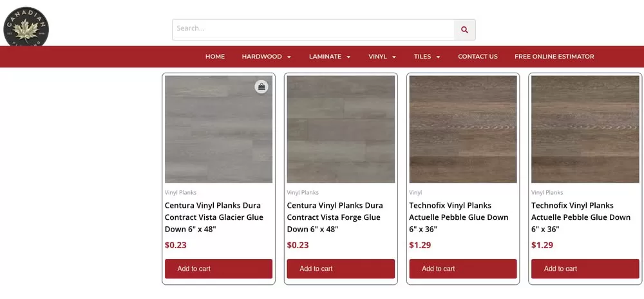
Task: Open the FREE ONLINE ESTIMATOR page
Action: [x=554, y=57]
